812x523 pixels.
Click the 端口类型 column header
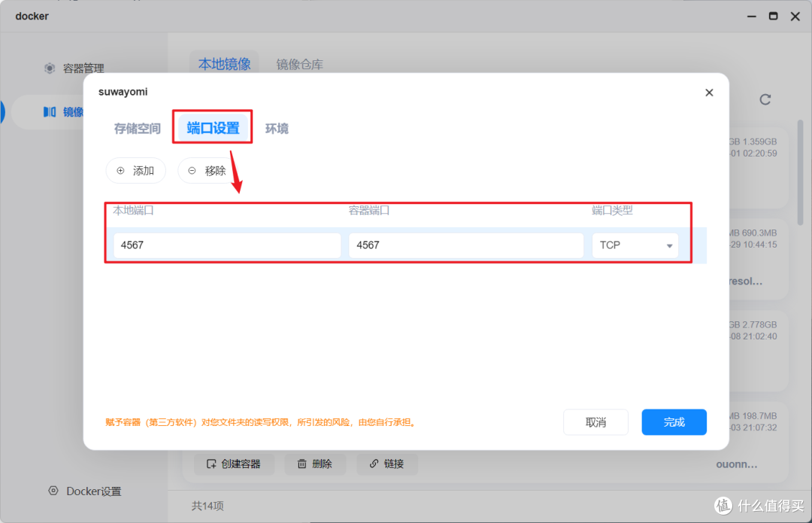pos(612,211)
